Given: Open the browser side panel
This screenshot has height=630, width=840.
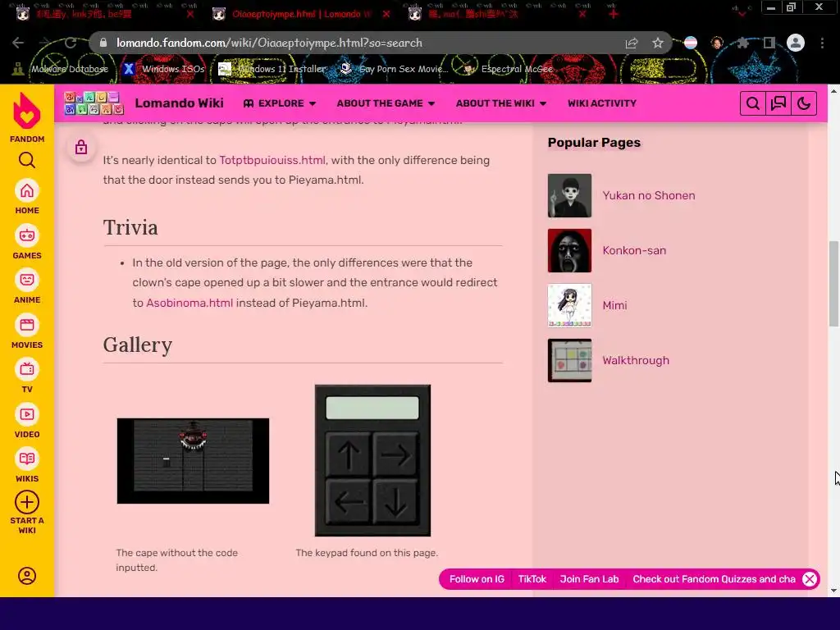Looking at the screenshot, I should coord(769,43).
